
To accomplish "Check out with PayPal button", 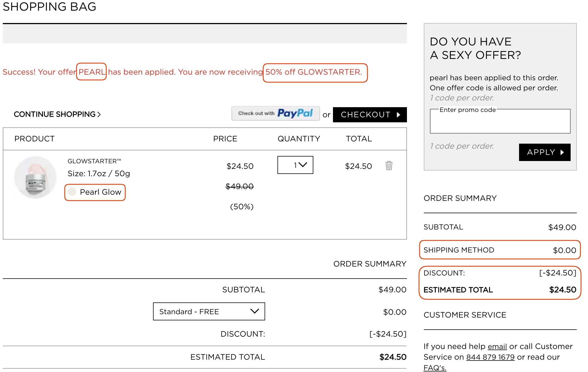I will point(276,113).
